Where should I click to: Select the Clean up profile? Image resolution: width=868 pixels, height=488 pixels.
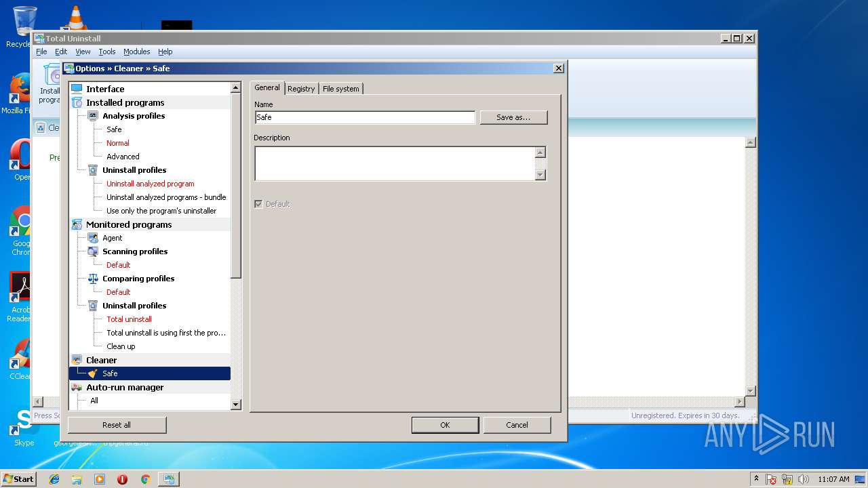click(x=121, y=346)
